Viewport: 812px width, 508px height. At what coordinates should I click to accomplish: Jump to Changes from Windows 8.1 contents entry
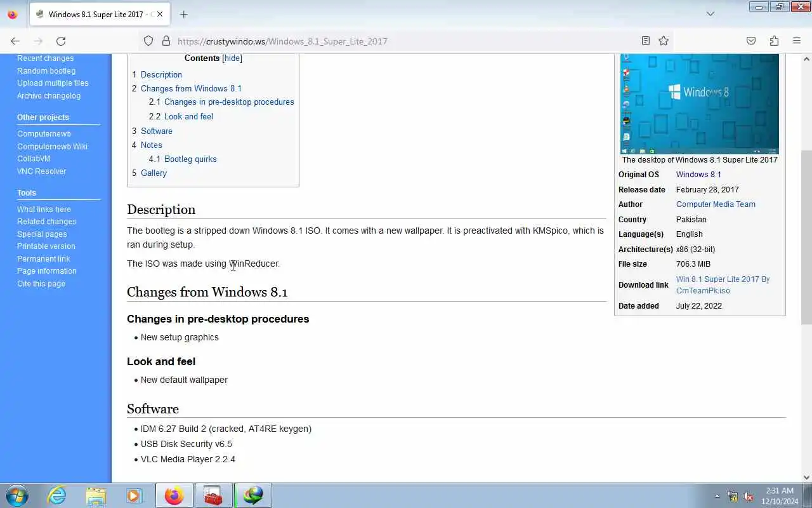click(x=191, y=88)
